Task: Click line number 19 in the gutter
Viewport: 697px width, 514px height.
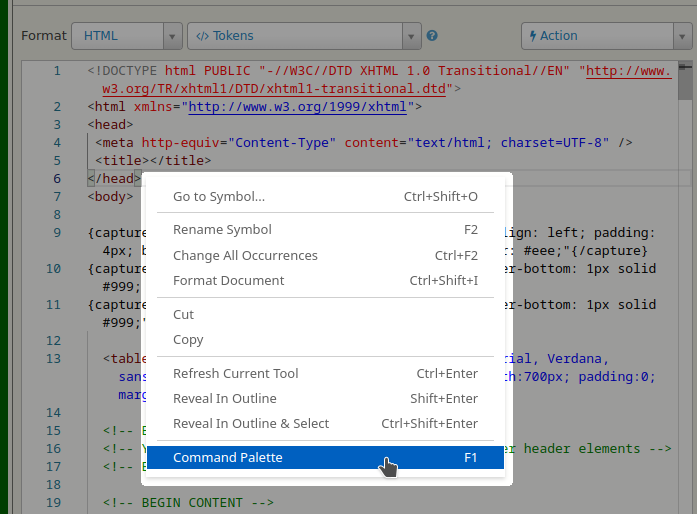Action: coord(54,502)
